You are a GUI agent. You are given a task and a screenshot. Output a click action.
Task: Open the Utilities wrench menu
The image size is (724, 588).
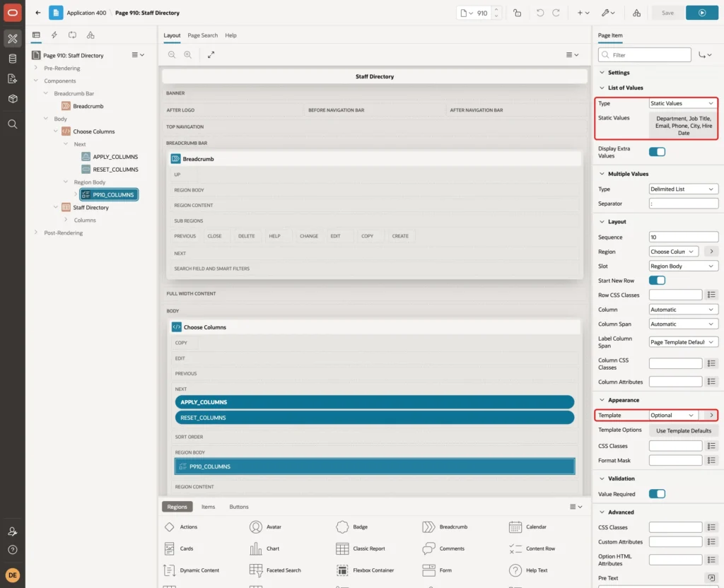(608, 13)
